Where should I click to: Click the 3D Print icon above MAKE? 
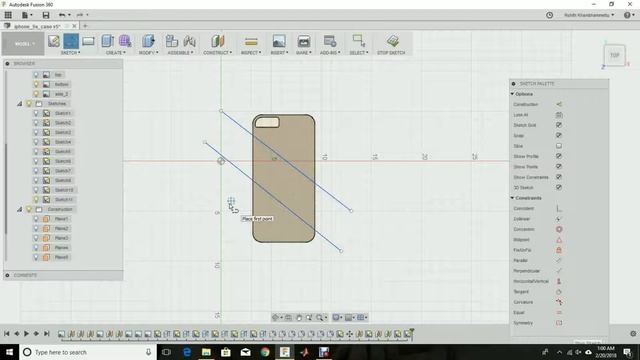coord(304,41)
